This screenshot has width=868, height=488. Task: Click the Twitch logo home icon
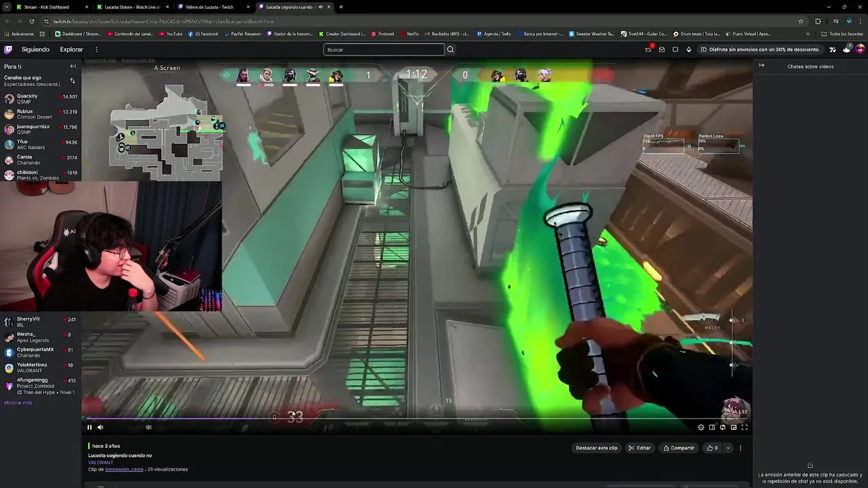(x=8, y=49)
